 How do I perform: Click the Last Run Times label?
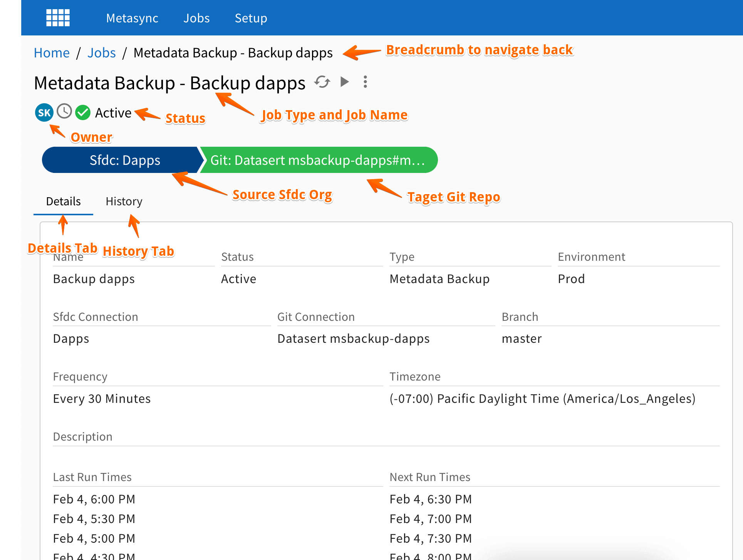(x=92, y=477)
